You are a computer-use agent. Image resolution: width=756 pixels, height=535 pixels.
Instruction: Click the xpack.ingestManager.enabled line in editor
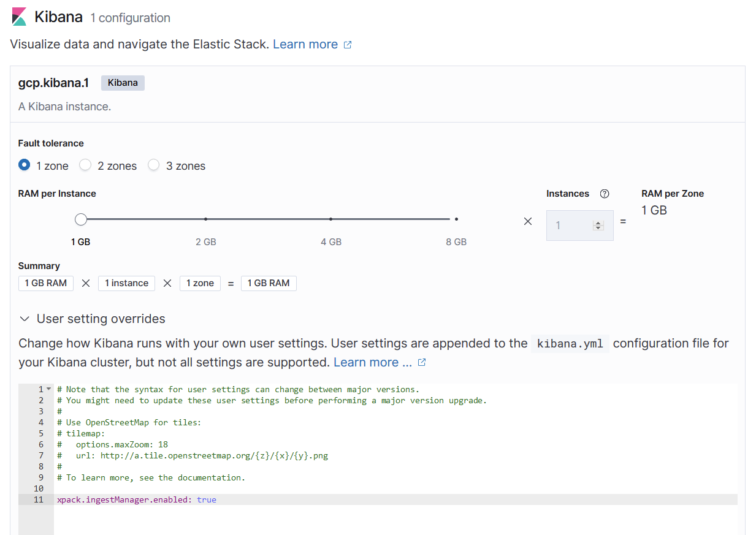pyautogui.click(x=396, y=499)
